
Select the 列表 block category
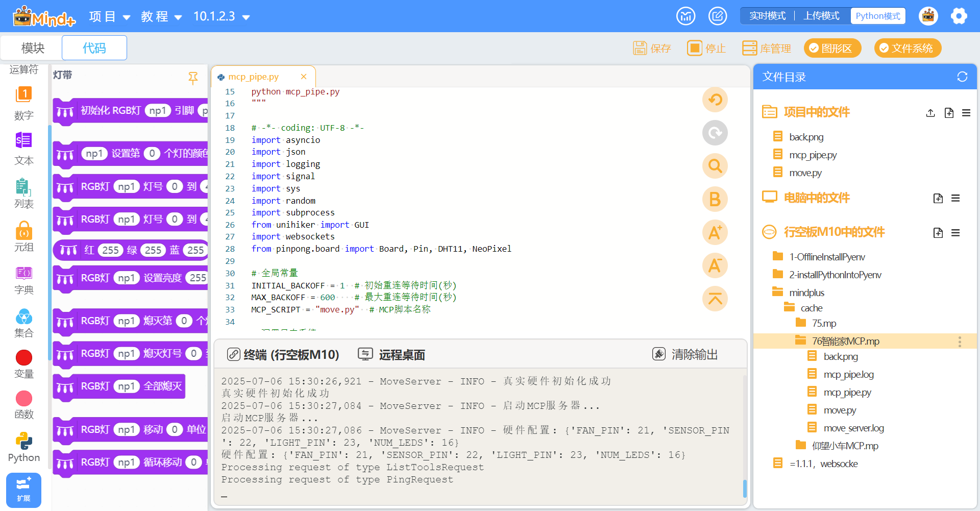pos(24,193)
